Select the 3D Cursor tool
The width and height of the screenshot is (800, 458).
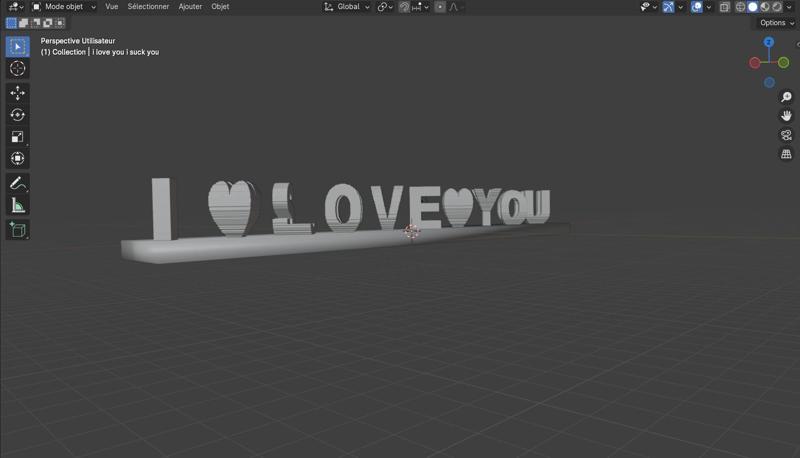tap(17, 68)
